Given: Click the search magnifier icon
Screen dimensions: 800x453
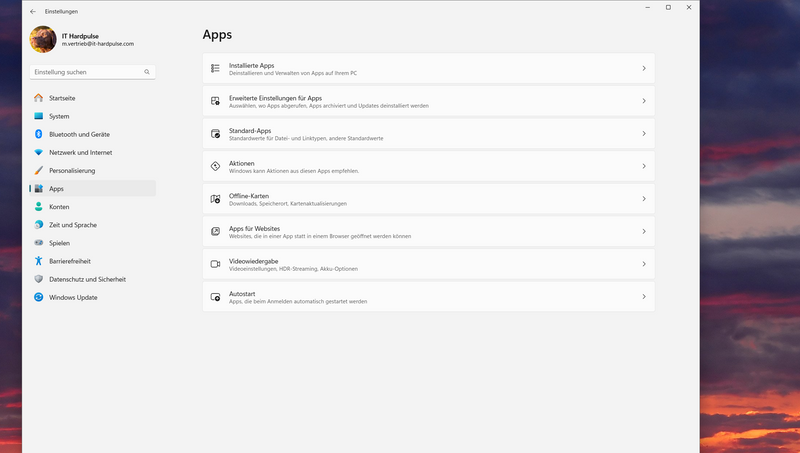Looking at the screenshot, I should 147,72.
